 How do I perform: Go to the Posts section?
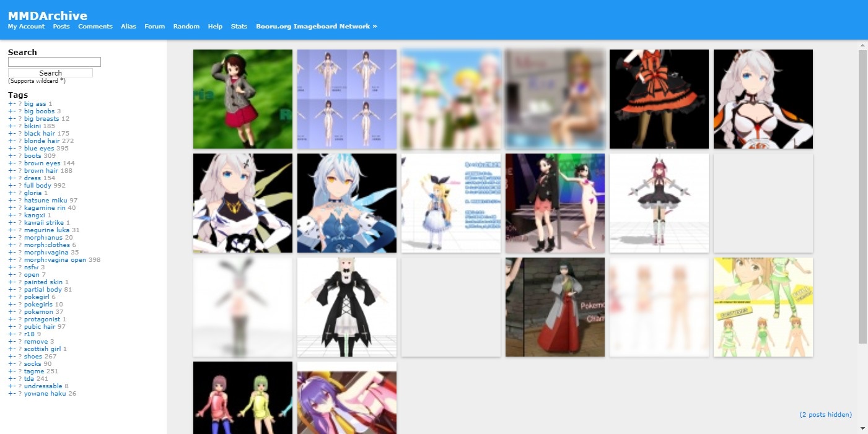(61, 27)
